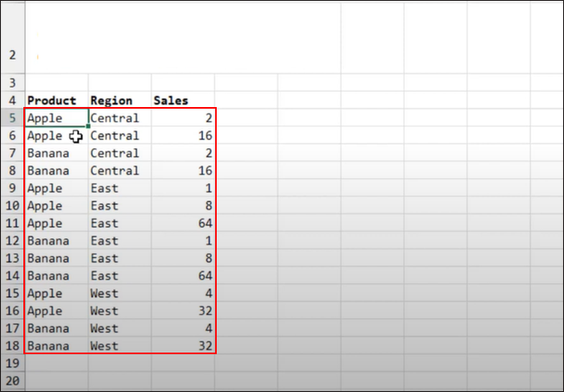Select the East cell in row 9

(105, 188)
